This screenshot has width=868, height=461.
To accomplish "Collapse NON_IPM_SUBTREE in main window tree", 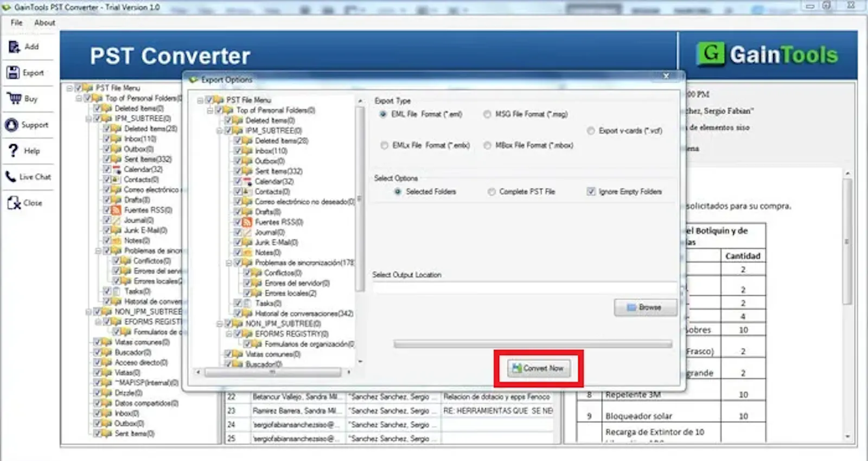I will click(88, 312).
